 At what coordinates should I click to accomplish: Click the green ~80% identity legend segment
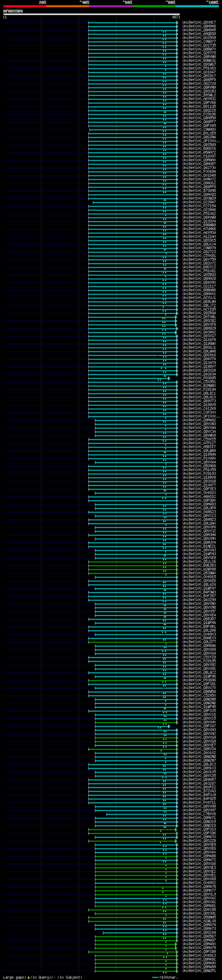[154, 6]
